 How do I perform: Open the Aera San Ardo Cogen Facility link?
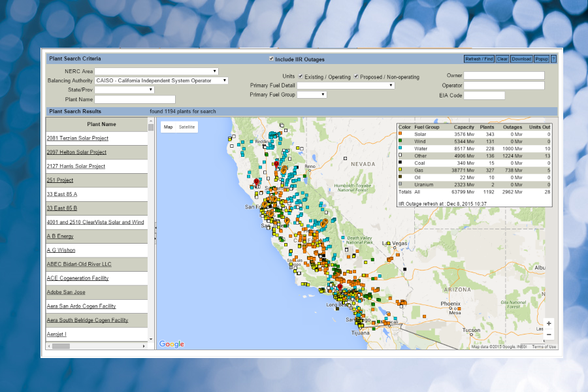(82, 306)
